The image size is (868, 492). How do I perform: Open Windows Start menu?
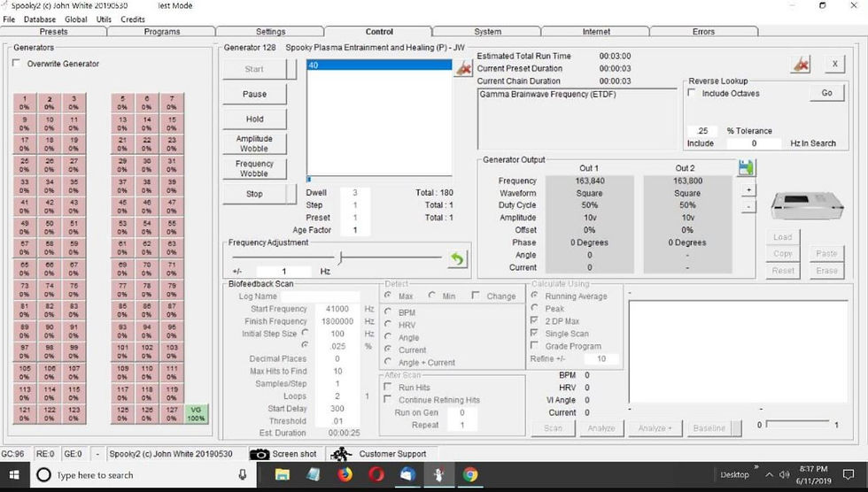coord(14,475)
